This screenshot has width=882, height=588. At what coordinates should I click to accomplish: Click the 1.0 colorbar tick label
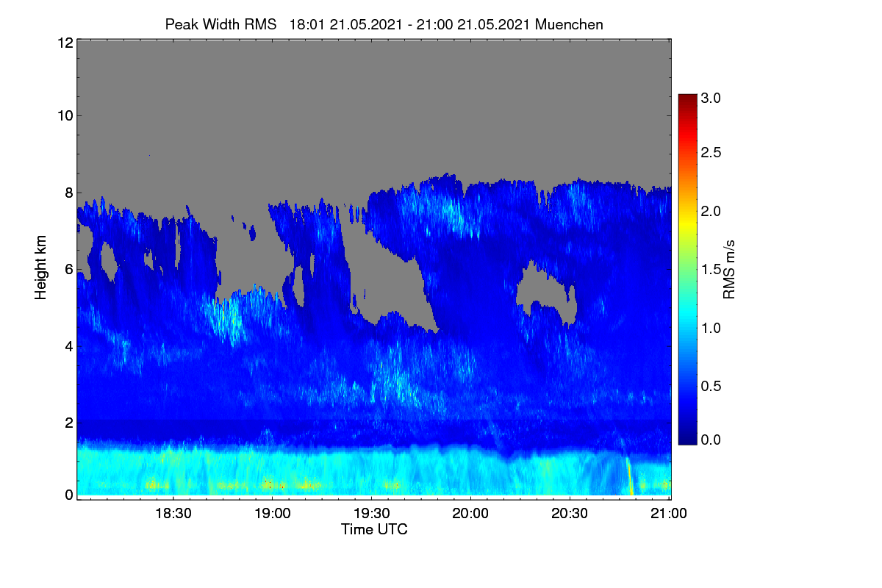click(711, 327)
